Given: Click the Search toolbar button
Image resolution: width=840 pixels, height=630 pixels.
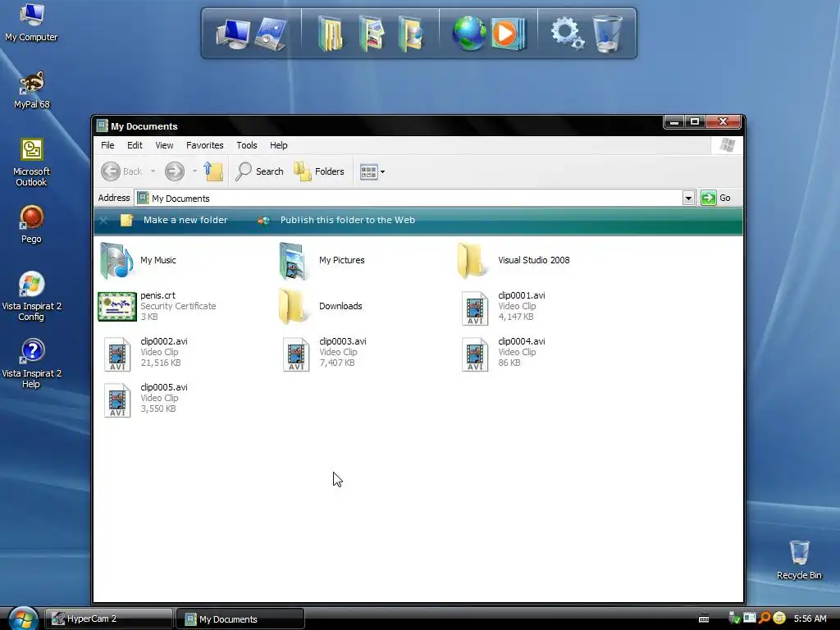Looking at the screenshot, I should (259, 171).
